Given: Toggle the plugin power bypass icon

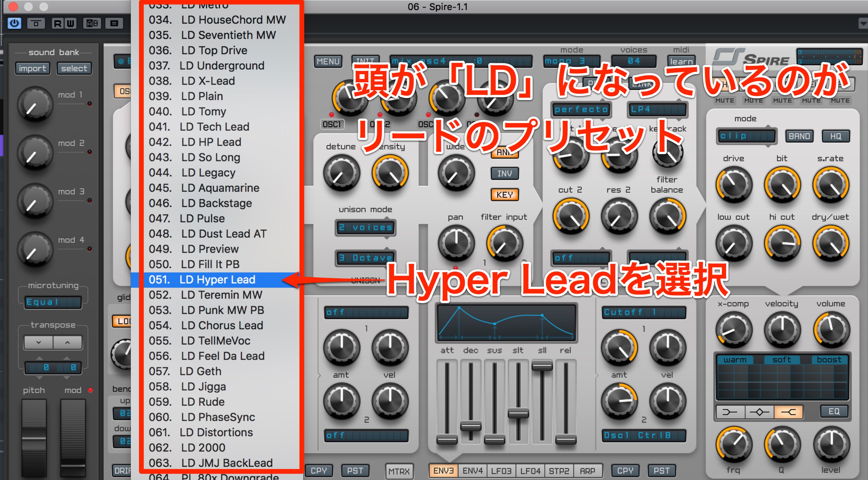Looking at the screenshot, I should tap(15, 23).
